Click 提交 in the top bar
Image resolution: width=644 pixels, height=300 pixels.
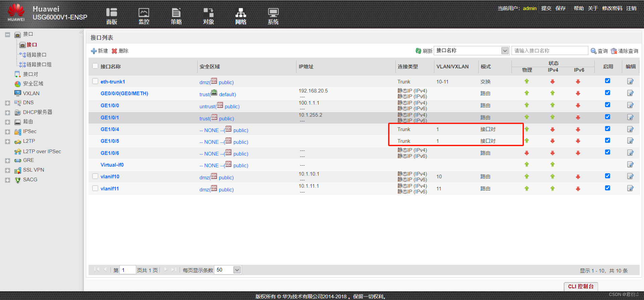tap(546, 8)
